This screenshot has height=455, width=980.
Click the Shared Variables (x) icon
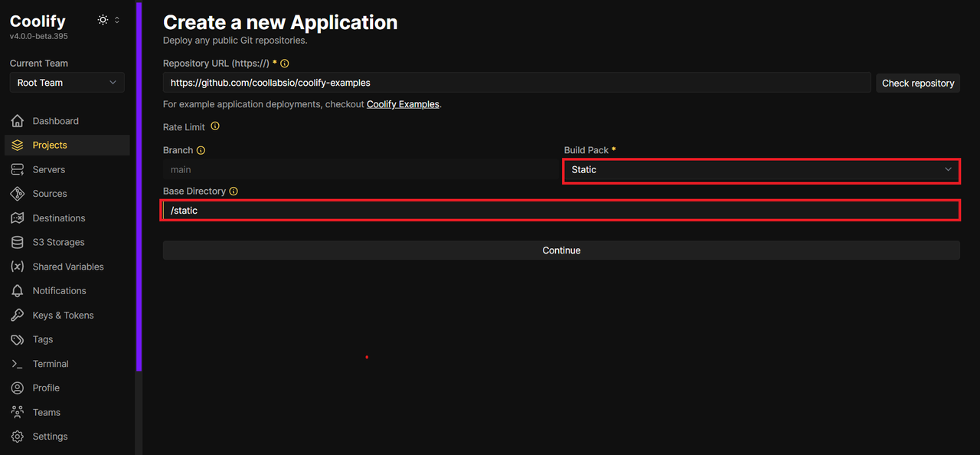tap(18, 267)
